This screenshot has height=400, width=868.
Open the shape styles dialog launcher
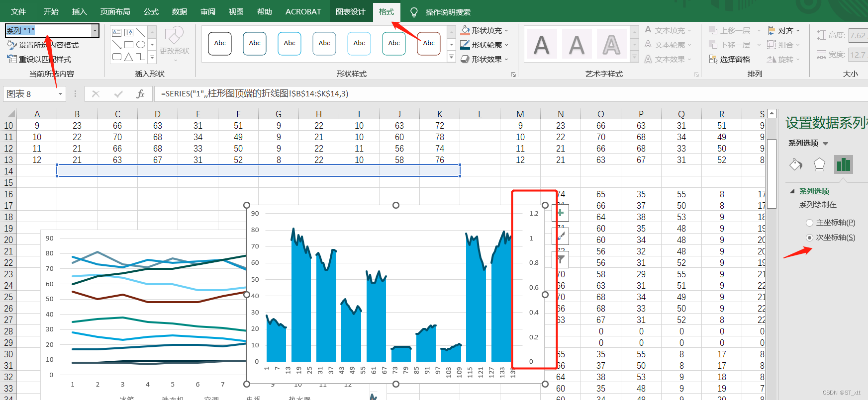click(x=513, y=75)
